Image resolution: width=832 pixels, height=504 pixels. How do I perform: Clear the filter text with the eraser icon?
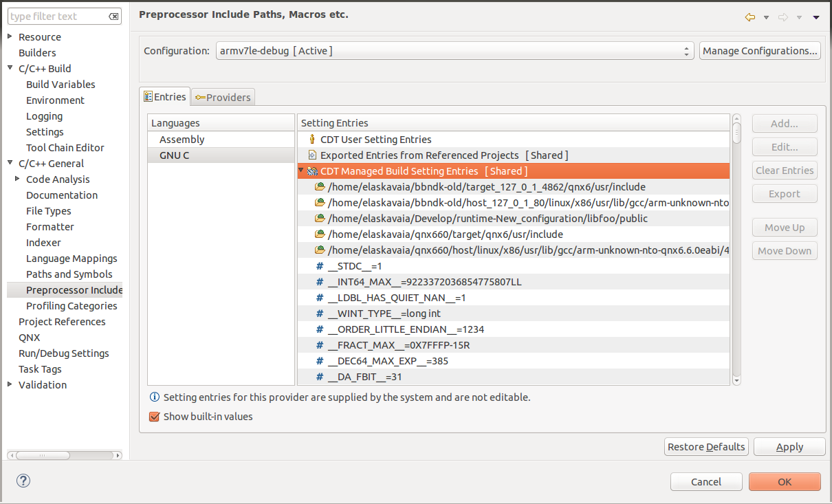click(x=114, y=17)
